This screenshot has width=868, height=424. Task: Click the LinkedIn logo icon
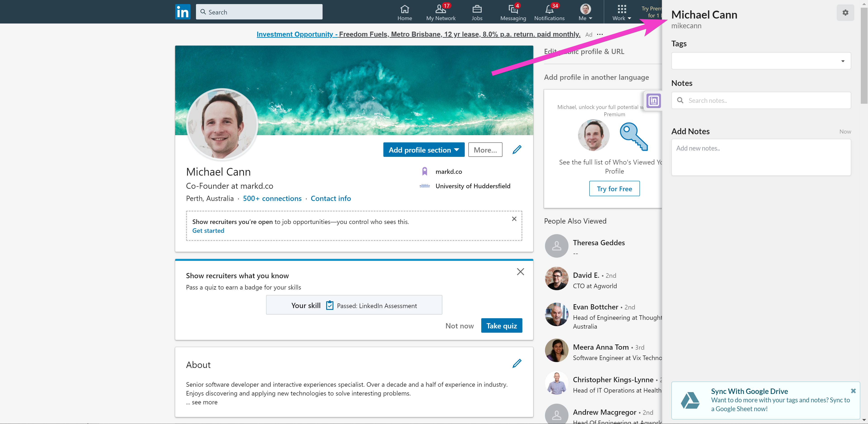click(183, 12)
